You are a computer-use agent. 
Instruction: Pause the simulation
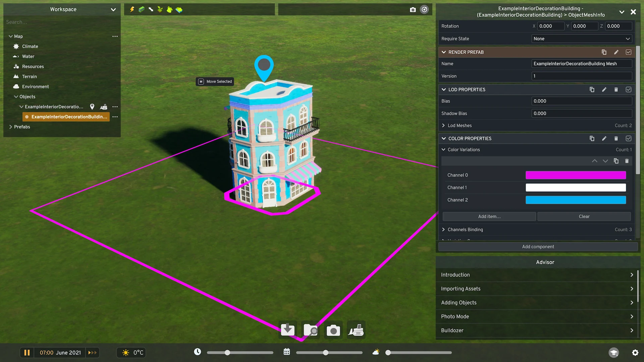tap(27, 353)
